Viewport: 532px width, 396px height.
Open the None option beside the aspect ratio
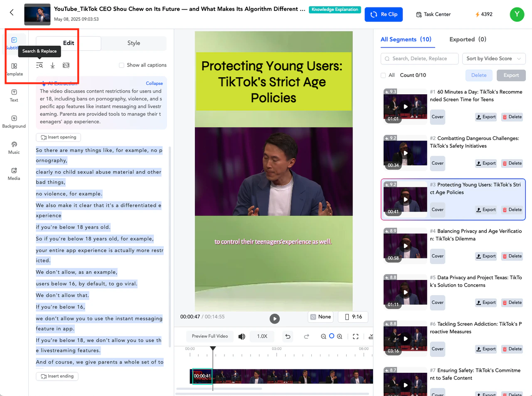pyautogui.click(x=321, y=317)
